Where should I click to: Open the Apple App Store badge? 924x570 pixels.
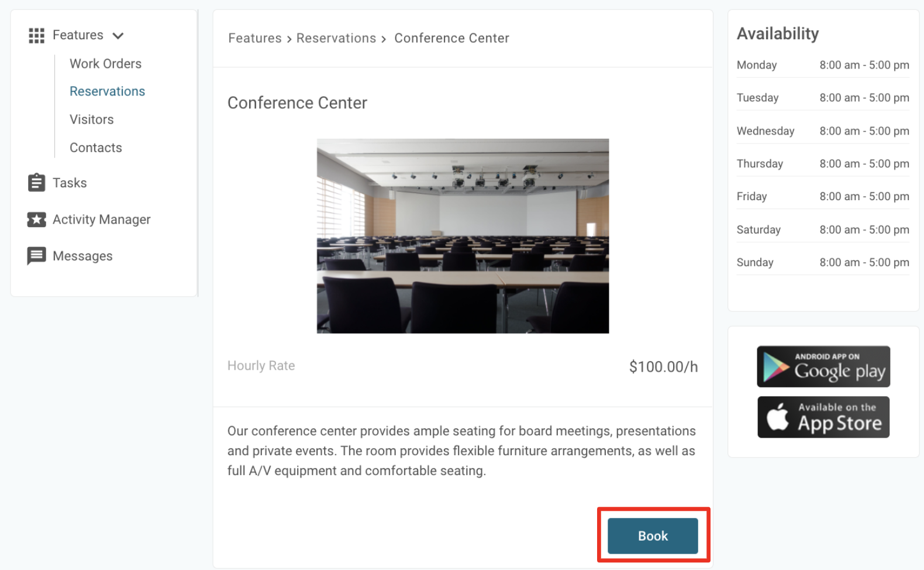[823, 417]
